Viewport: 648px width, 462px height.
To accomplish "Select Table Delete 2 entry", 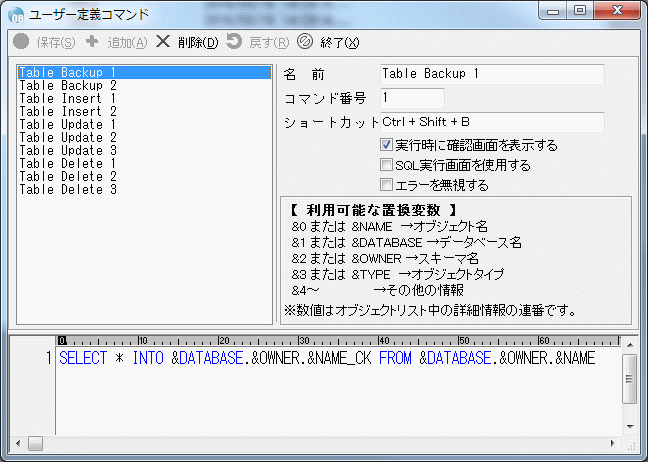I will click(x=68, y=176).
